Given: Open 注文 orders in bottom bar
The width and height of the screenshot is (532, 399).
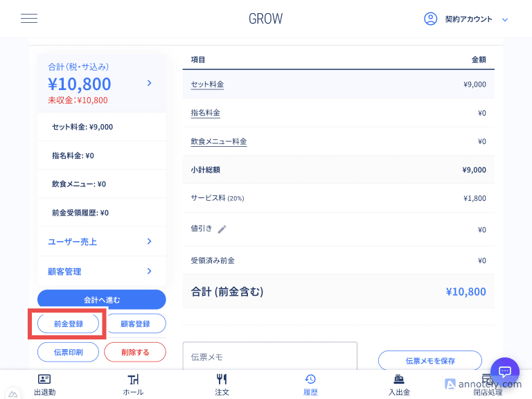Looking at the screenshot, I should [222, 384].
